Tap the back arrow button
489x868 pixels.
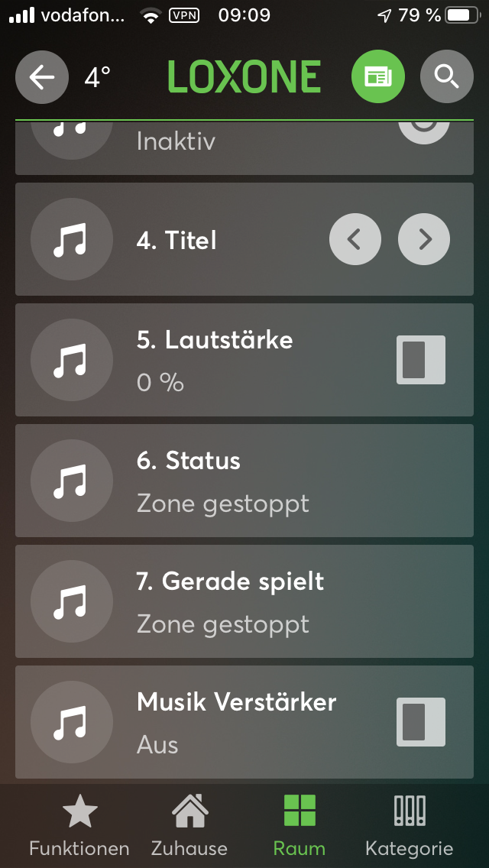(x=41, y=76)
